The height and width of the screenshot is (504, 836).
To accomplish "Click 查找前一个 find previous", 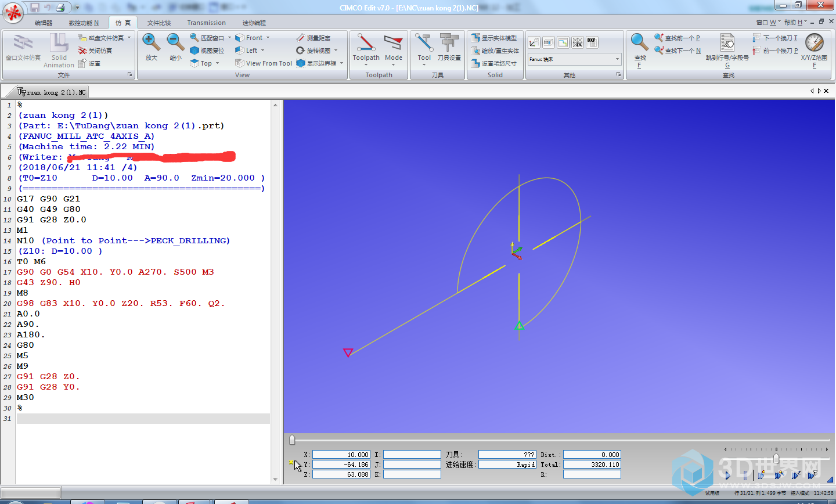I will (677, 38).
